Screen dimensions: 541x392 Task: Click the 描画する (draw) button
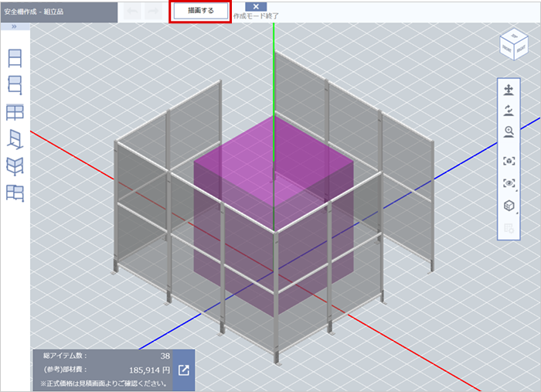(201, 11)
